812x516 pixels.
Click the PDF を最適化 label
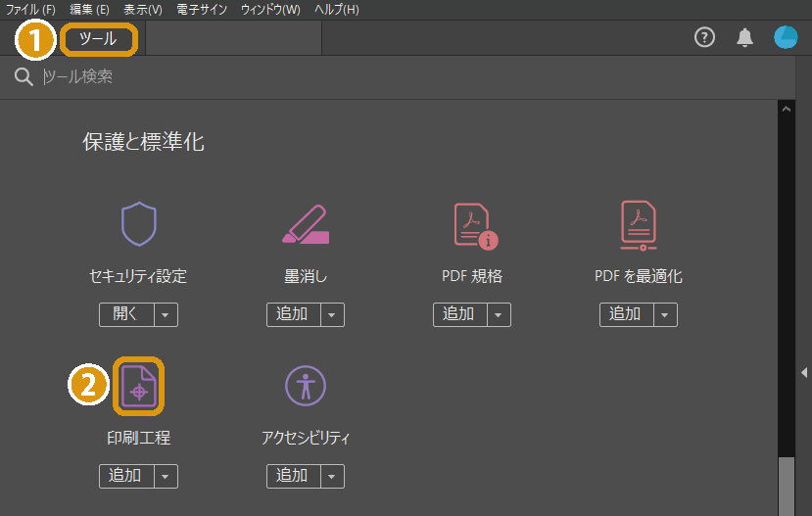[x=639, y=276]
